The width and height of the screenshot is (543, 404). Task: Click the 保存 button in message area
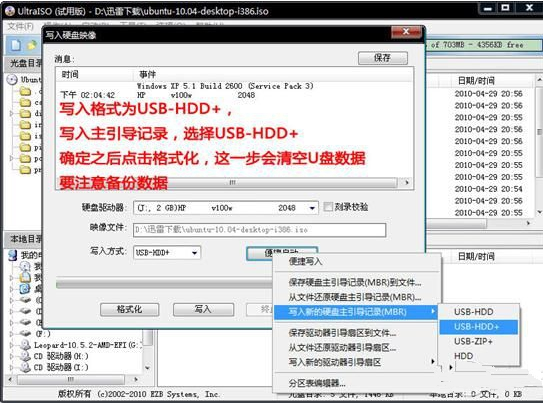click(383, 58)
